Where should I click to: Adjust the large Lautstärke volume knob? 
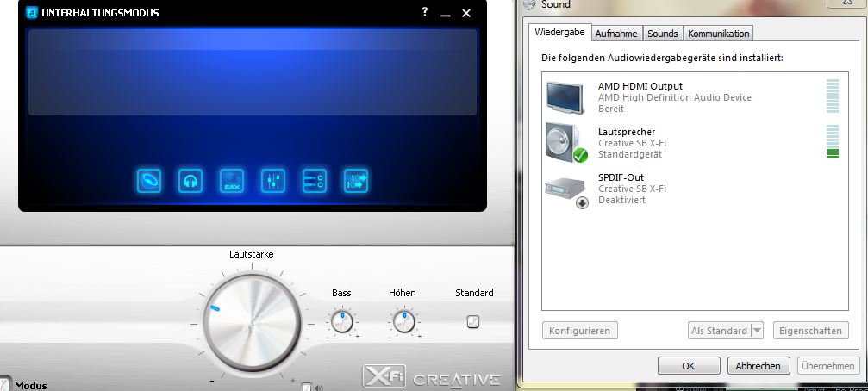coord(252,322)
